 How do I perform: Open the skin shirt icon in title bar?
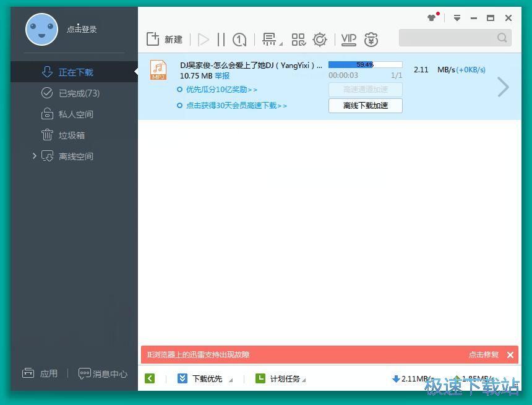pos(432,18)
